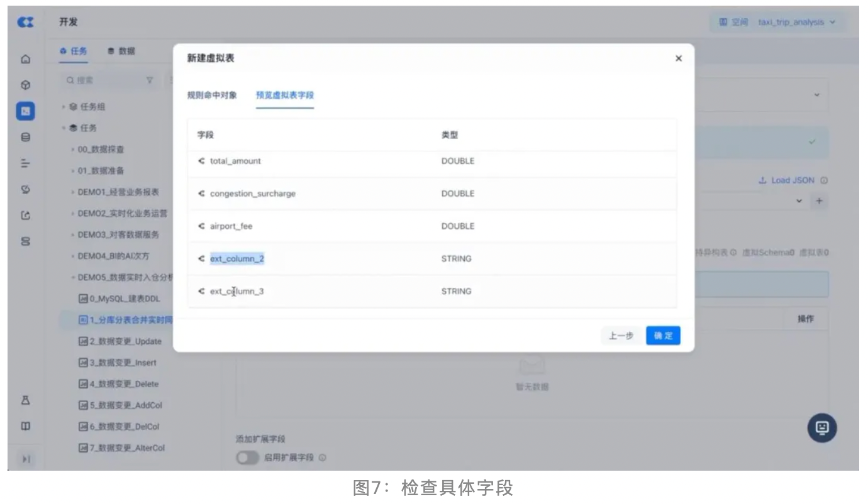This screenshot has height=504, width=868.
Task: Click the flask icon in left sidebar
Action: [26, 400]
